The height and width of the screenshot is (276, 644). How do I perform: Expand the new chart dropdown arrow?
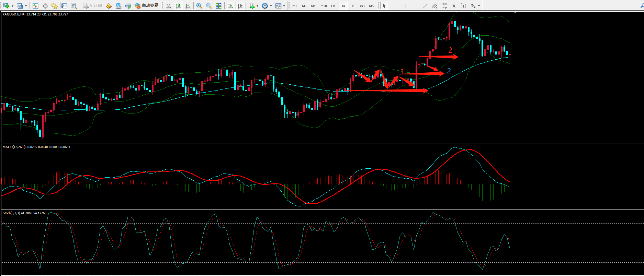coord(13,6)
